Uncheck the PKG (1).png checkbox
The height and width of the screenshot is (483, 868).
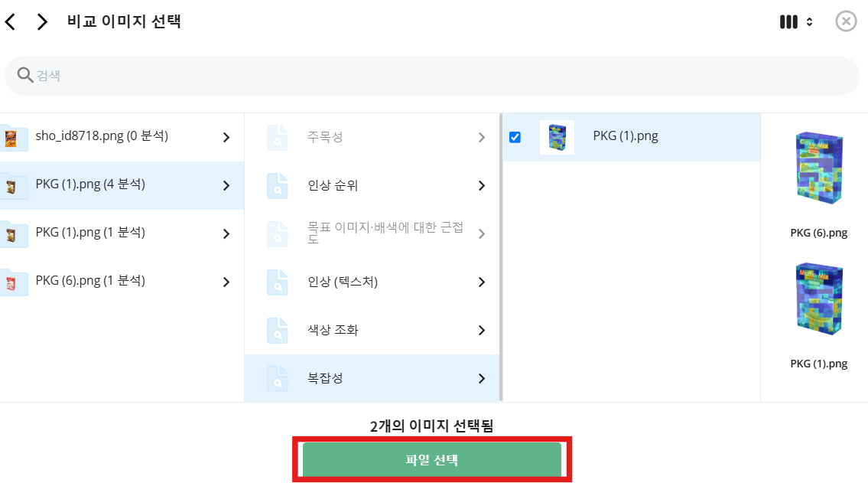[x=515, y=137]
